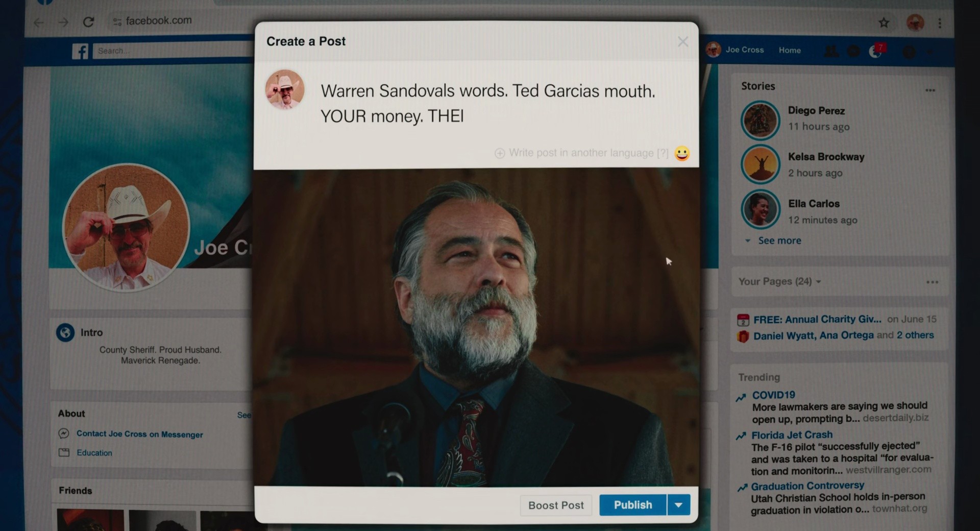980x531 pixels.
Task: Click the Messenger icon beside Contact Joe Cross
Action: (x=64, y=433)
